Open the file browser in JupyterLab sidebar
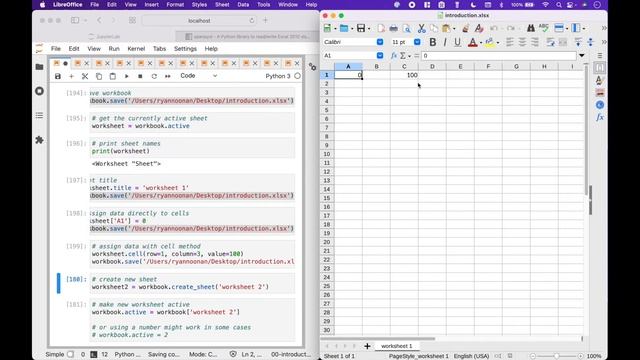 click(x=40, y=67)
